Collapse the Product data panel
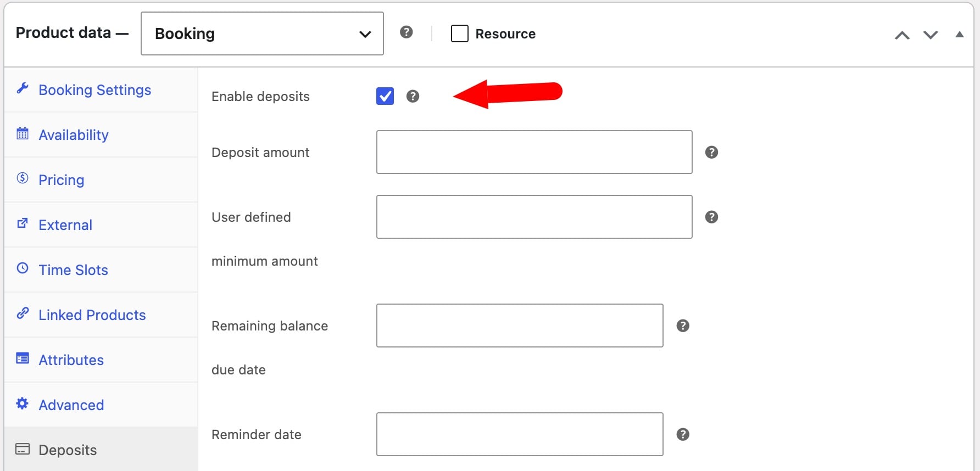Image resolution: width=980 pixels, height=471 pixels. tap(960, 35)
